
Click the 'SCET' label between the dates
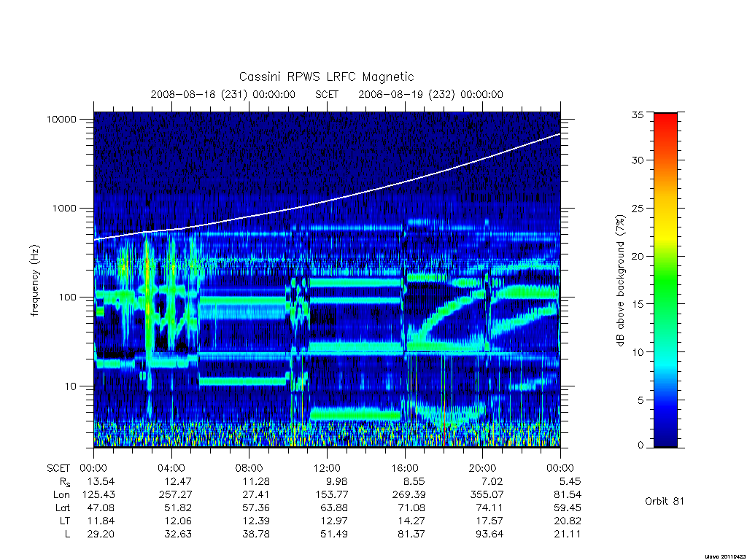click(x=327, y=94)
